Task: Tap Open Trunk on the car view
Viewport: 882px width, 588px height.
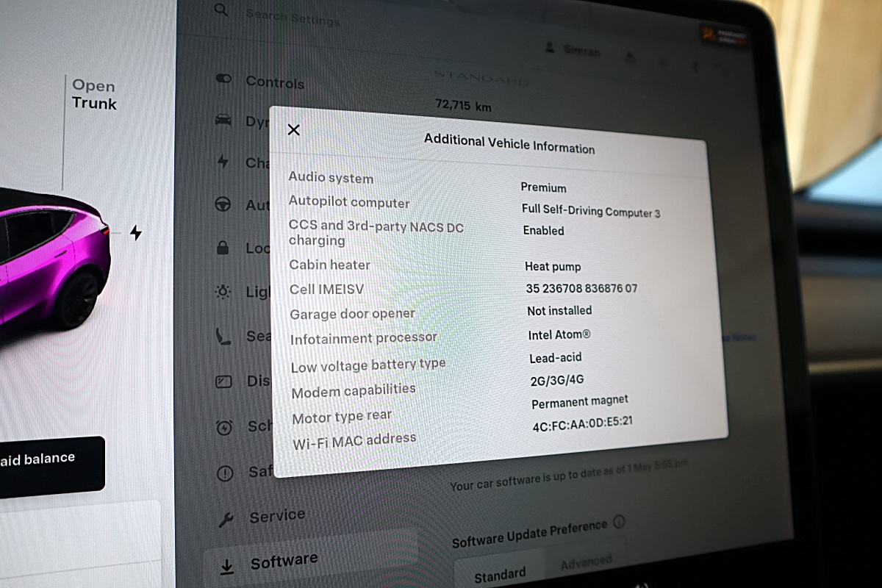Action: click(94, 95)
